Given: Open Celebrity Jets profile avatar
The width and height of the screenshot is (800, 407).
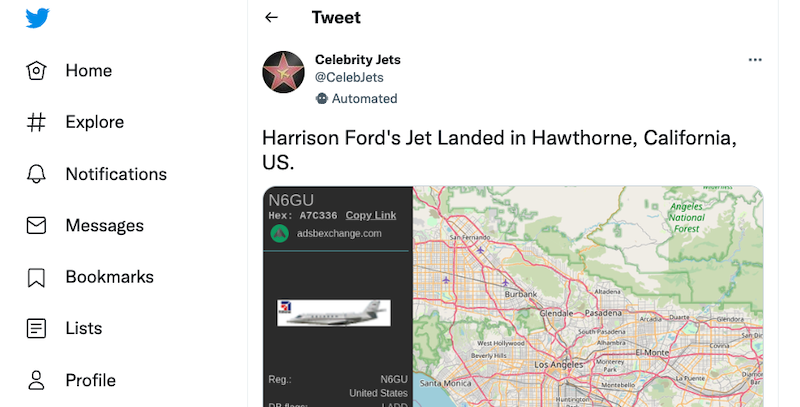Looking at the screenshot, I should coord(283,72).
